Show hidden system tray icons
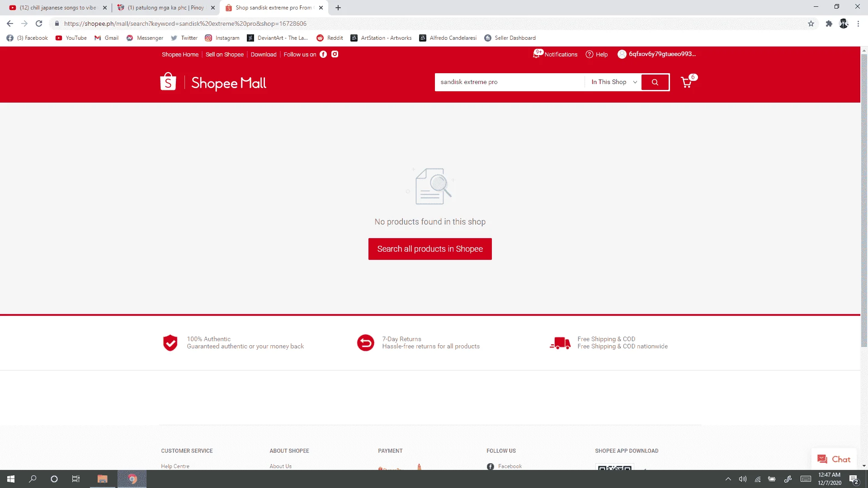The width and height of the screenshot is (868, 488). tap(728, 479)
